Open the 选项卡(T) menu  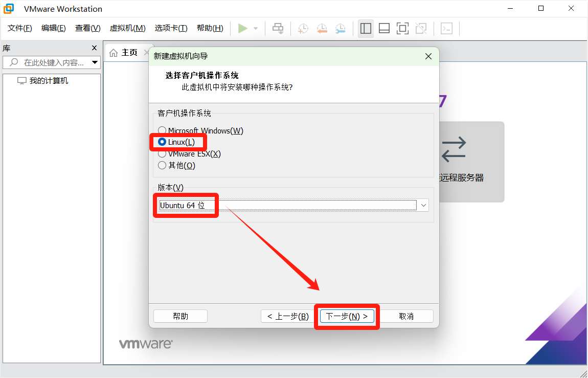[x=171, y=28]
